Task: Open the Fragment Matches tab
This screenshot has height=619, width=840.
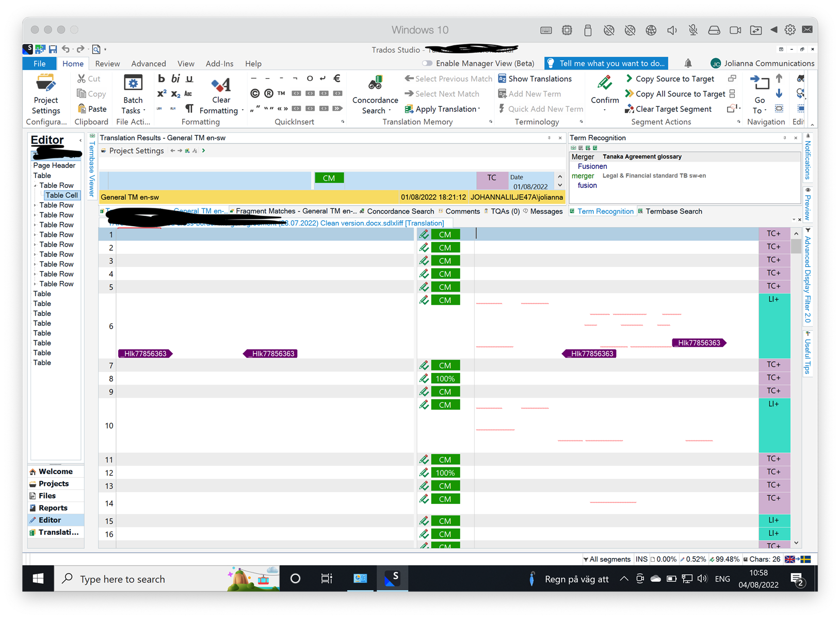Action: tap(293, 211)
